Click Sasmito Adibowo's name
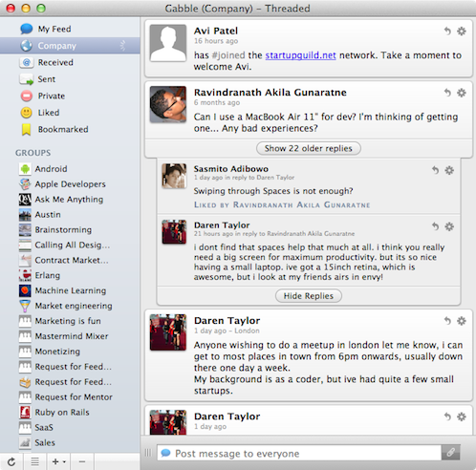This screenshot has height=470, width=476. (231, 169)
